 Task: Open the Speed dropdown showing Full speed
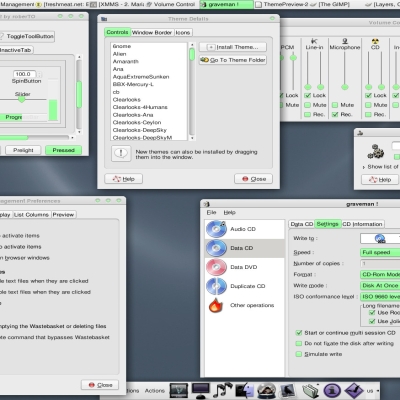point(380,252)
